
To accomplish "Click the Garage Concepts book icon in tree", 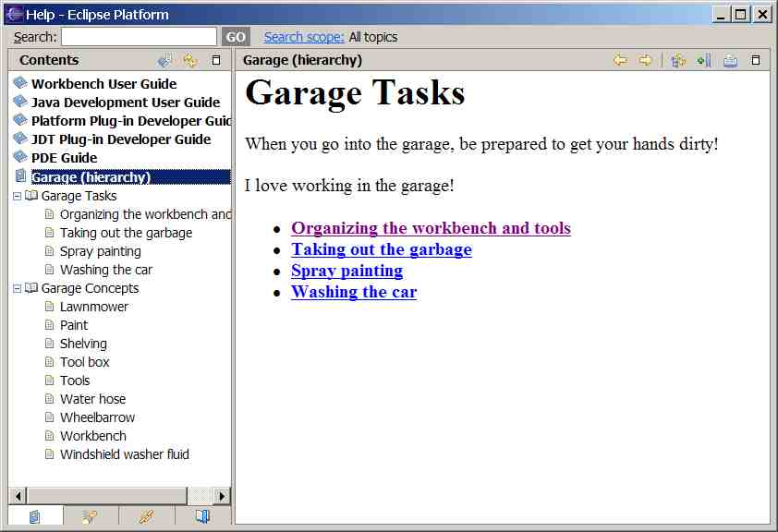I will click(30, 287).
